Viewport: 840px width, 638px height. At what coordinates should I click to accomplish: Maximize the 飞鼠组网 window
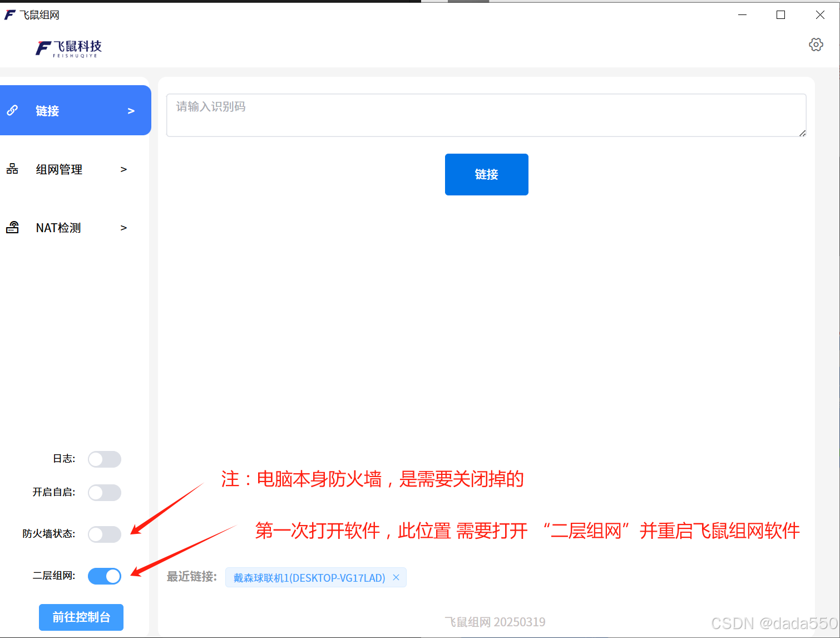(x=780, y=15)
